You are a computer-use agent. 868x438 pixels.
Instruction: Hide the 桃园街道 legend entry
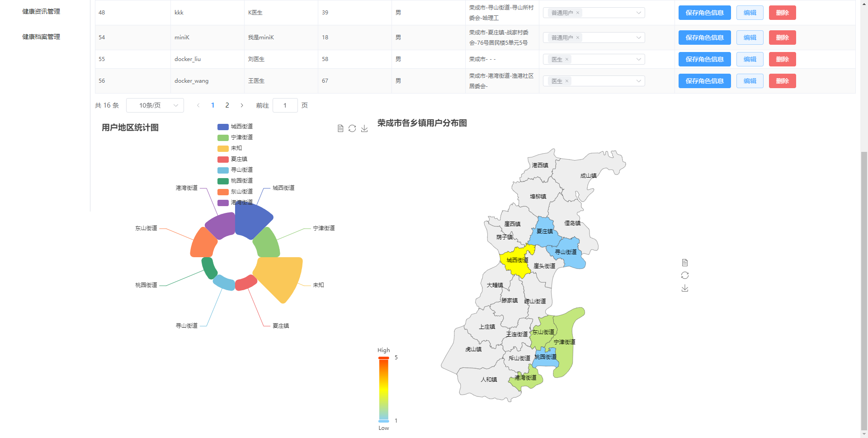(235, 181)
